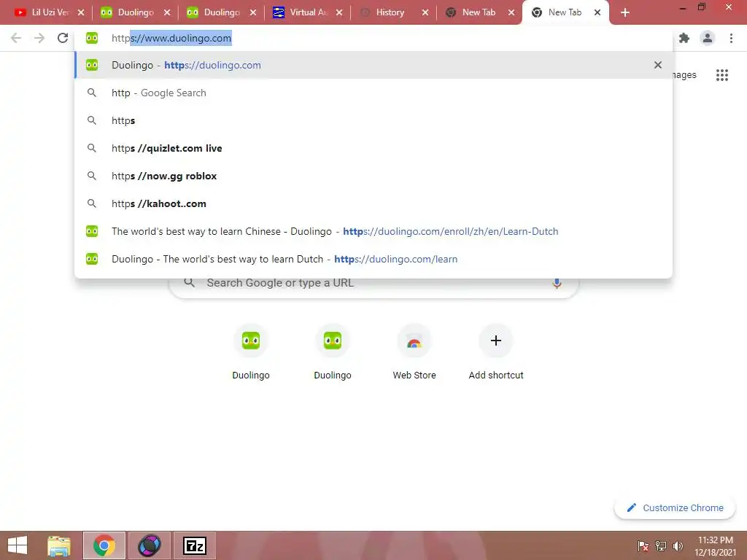Click the taskbar clock and date

point(715,546)
